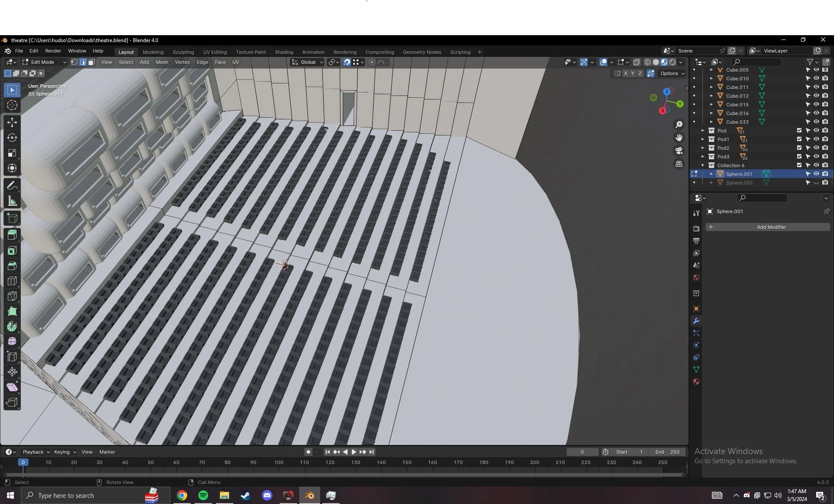Toggle X axis mirror button
The image size is (834, 504).
pyautogui.click(x=625, y=73)
